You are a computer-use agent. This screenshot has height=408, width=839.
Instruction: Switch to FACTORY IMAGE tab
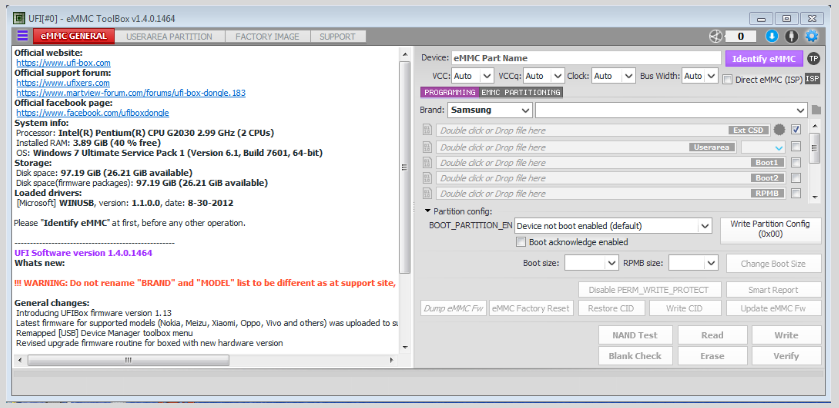coord(269,36)
